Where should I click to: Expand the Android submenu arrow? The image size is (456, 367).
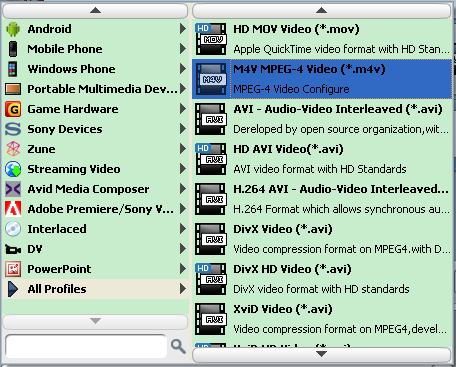pyautogui.click(x=183, y=29)
